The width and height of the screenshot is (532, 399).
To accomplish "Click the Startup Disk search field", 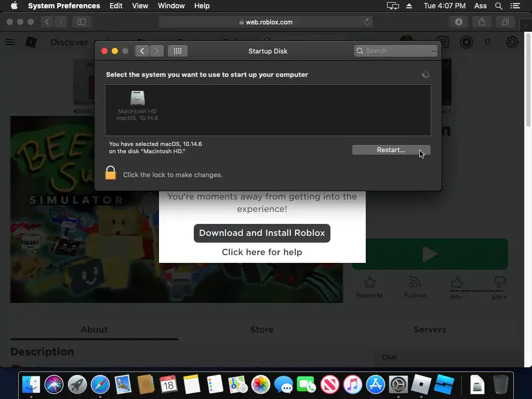I will click(395, 51).
